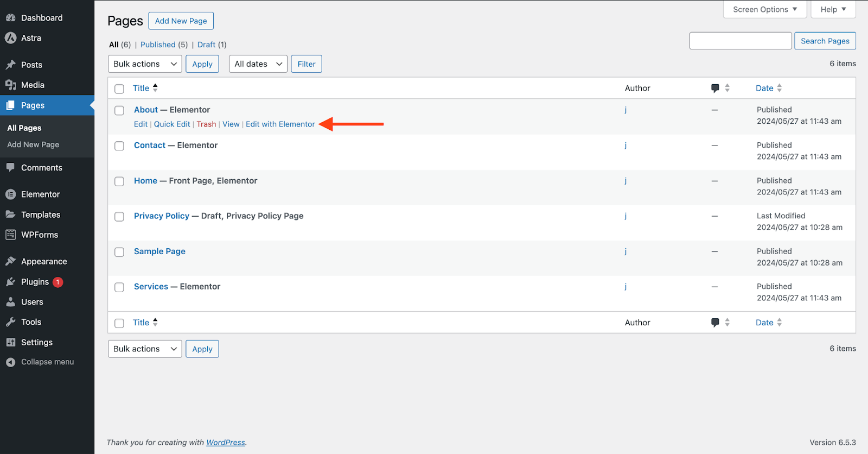Click the Date sort arrows in header
This screenshot has height=454, width=868.
(x=779, y=88)
